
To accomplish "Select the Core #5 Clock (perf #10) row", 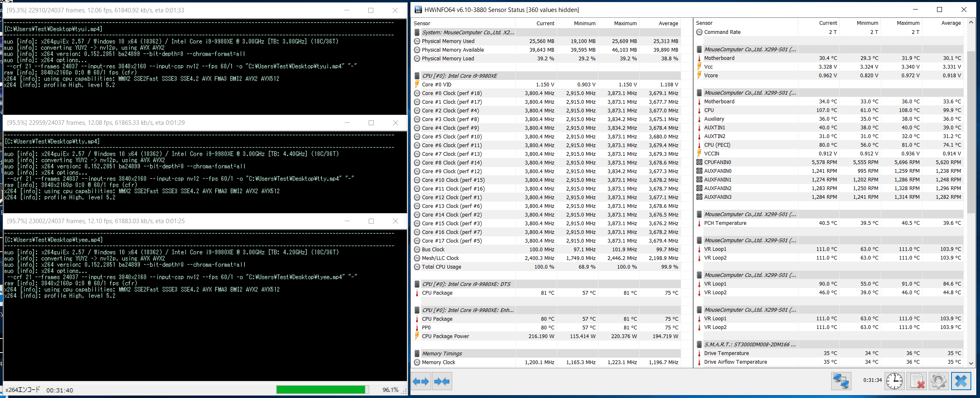I will (546, 137).
